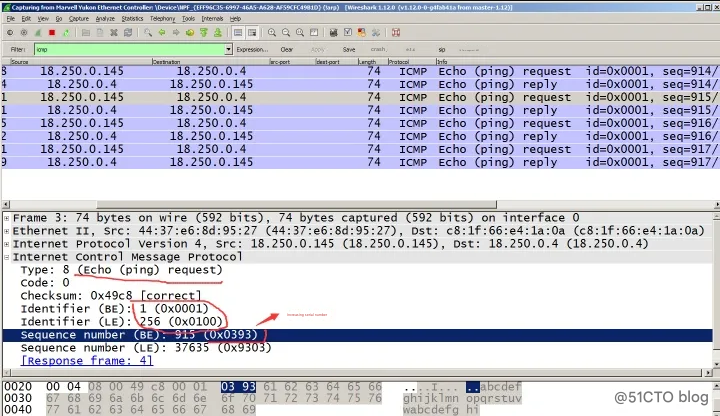720x416 pixels.
Task: Click the packet list horizontal scrollbar
Action: click(296, 204)
